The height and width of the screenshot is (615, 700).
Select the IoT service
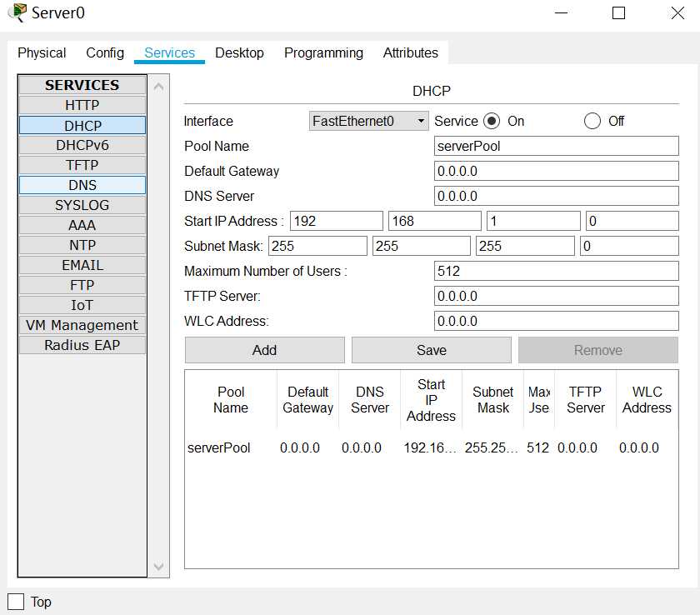[82, 305]
